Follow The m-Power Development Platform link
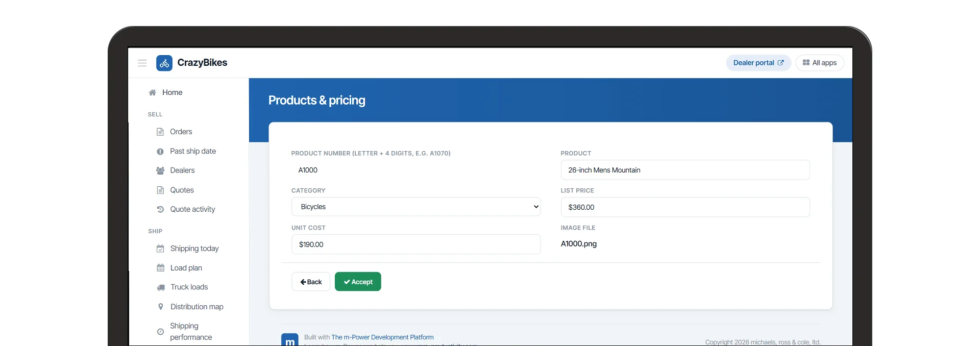Screen dimensions: 980x346 pyautogui.click(x=382, y=337)
